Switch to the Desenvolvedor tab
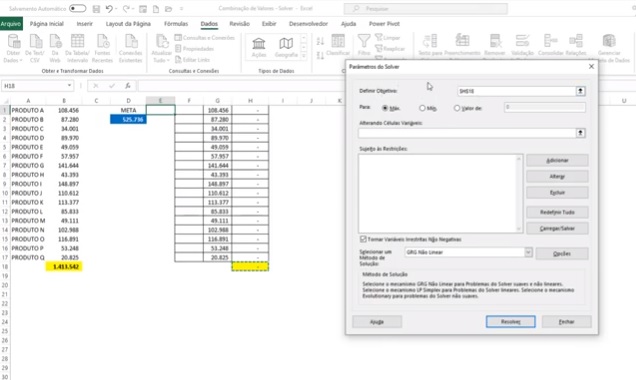Viewport: 636px width, 380px height. [308, 24]
